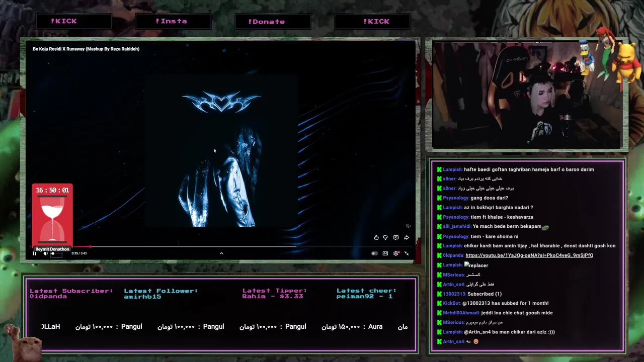Select the Latest Subscriber: 0ldpanda entry
The width and height of the screenshot is (644, 362).
[x=71, y=294]
